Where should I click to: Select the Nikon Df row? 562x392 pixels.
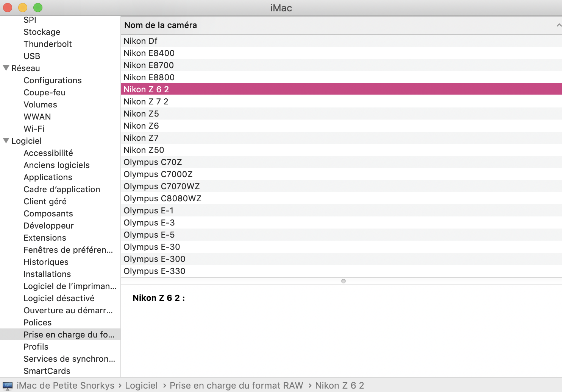click(x=342, y=41)
